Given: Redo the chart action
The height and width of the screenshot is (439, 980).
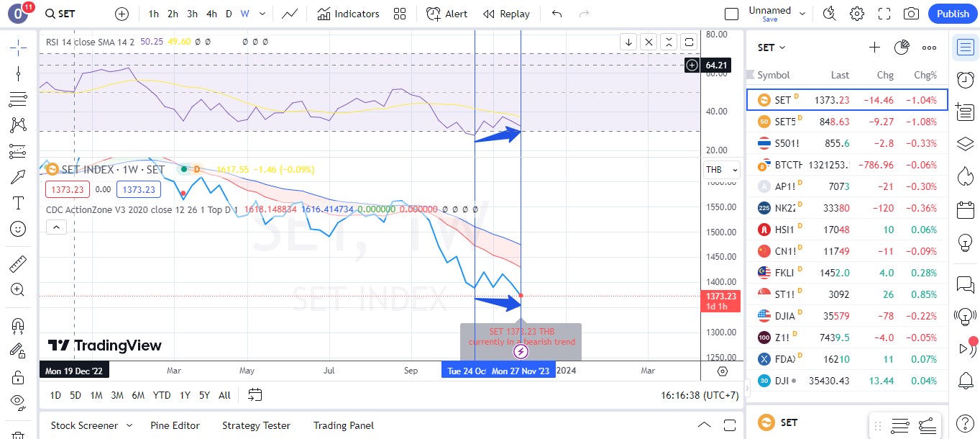Looking at the screenshot, I should [x=585, y=14].
